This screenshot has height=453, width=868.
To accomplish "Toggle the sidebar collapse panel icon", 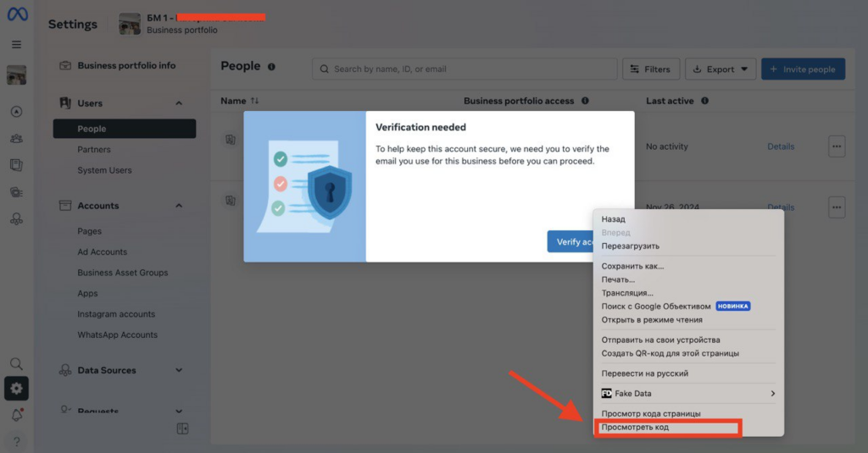I will tap(183, 428).
